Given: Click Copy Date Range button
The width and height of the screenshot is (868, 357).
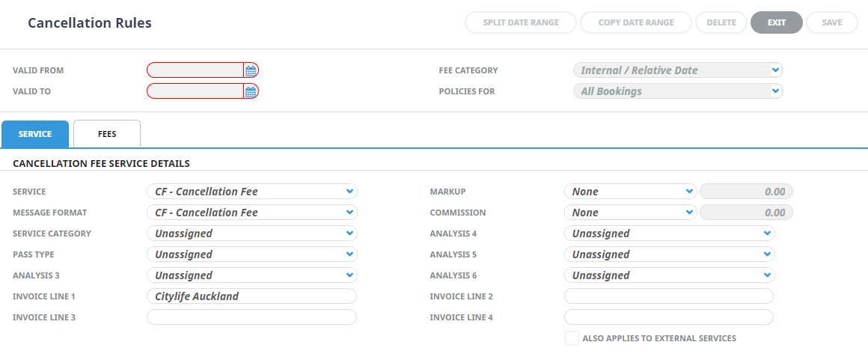Looking at the screenshot, I should pos(636,22).
